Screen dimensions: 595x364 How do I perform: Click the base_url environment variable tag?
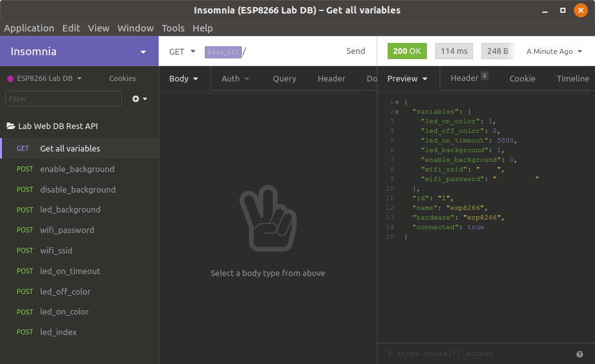223,52
